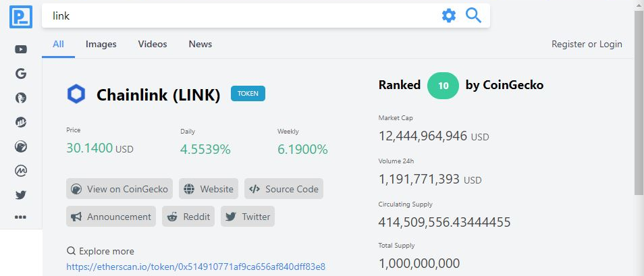Show more providers via three dots
The width and height of the screenshot is (644, 276).
coord(20,217)
